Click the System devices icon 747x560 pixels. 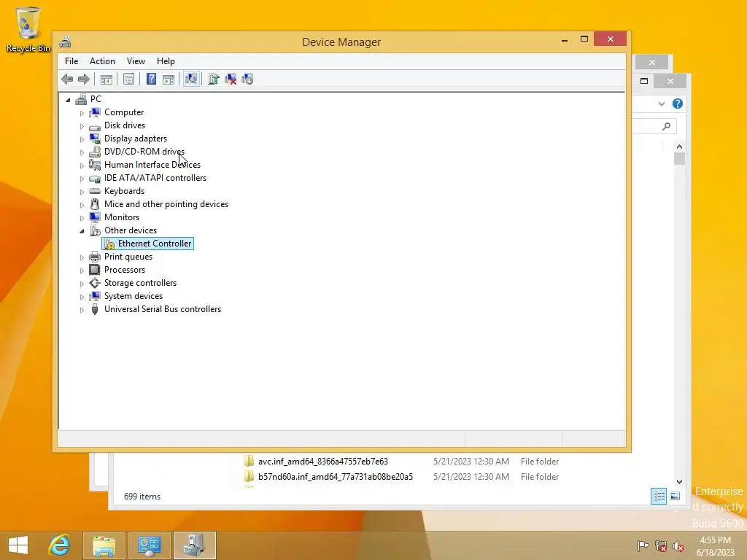95,296
